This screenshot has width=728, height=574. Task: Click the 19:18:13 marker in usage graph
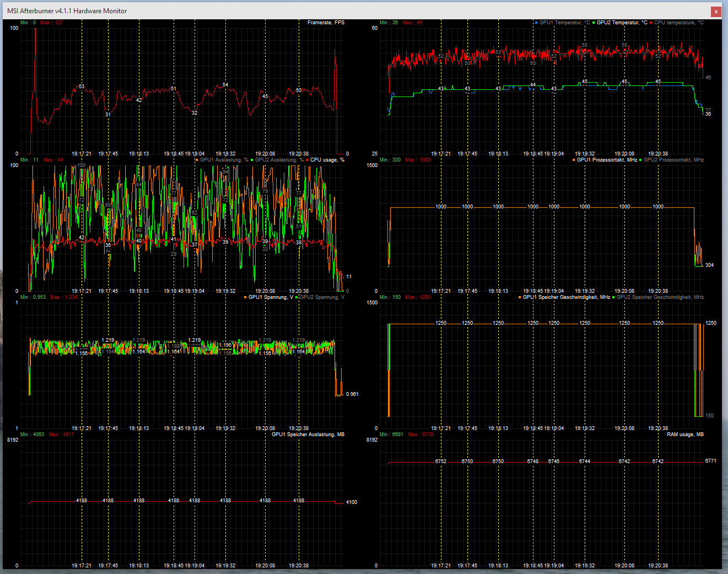pos(139,291)
